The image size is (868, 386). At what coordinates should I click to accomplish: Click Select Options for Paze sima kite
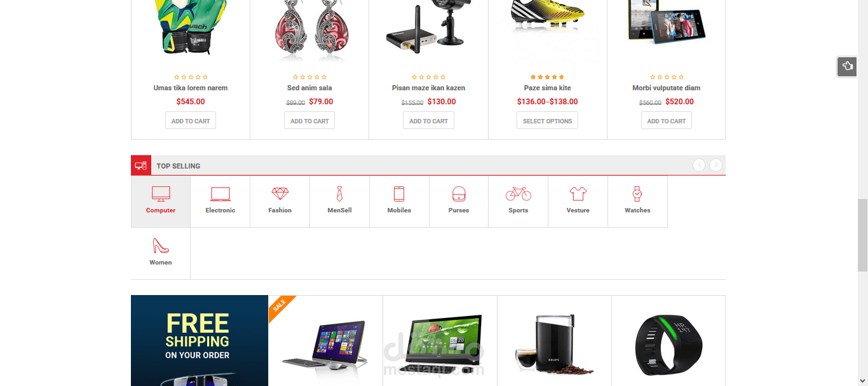point(547,121)
